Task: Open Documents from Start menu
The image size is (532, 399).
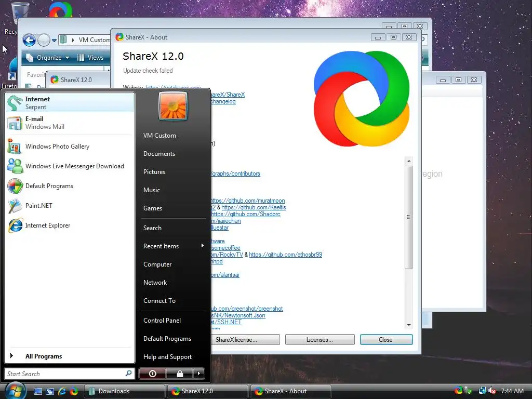Action: point(159,154)
